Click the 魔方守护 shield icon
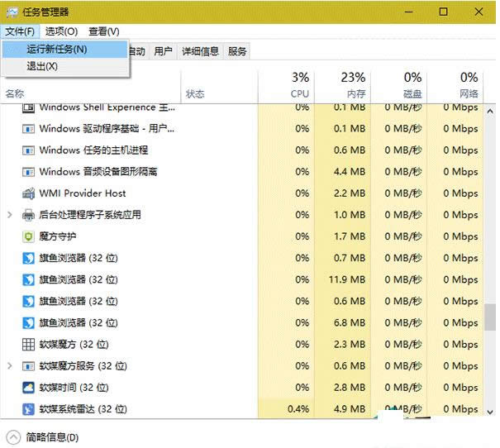The width and height of the screenshot is (500, 448). [x=28, y=236]
